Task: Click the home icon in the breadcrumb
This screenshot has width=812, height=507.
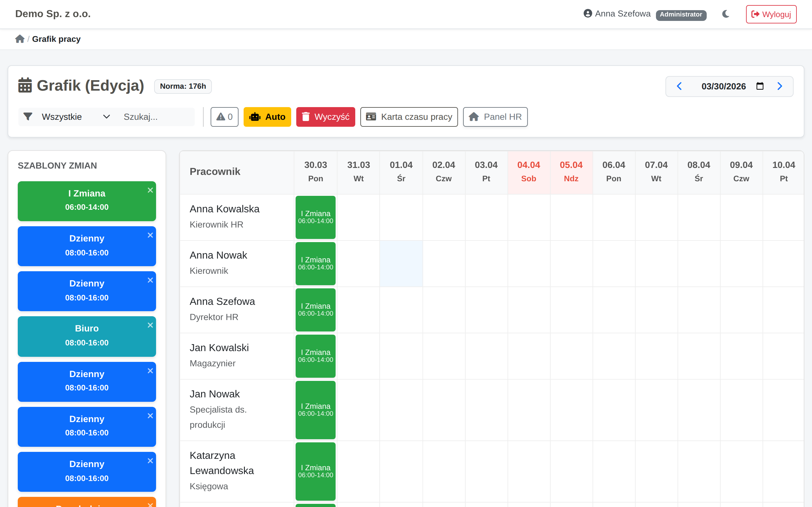Action: coord(20,39)
